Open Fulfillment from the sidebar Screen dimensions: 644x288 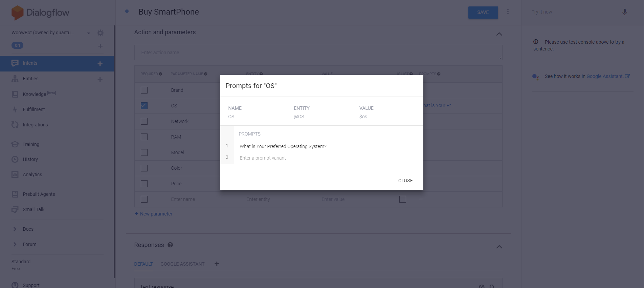34,109
